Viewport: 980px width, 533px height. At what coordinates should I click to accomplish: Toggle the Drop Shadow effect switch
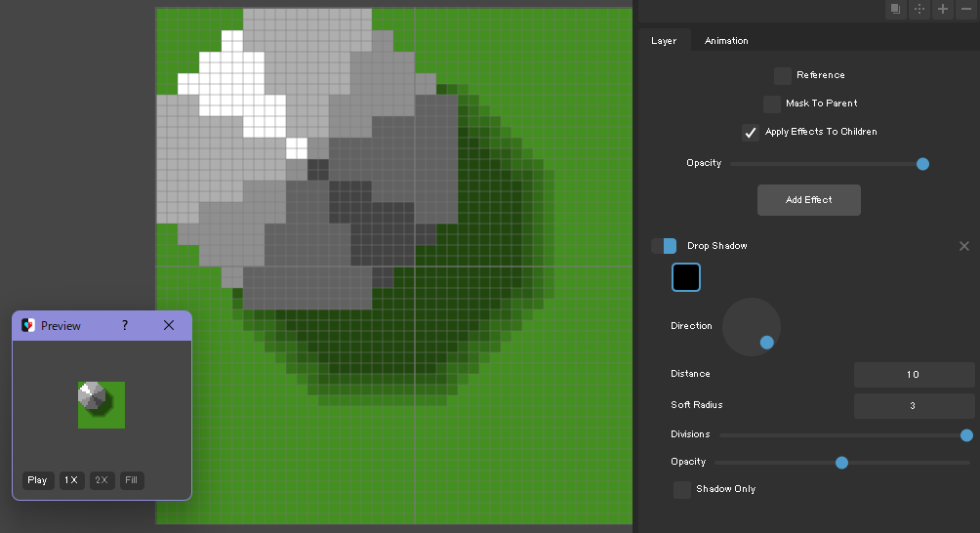point(664,246)
